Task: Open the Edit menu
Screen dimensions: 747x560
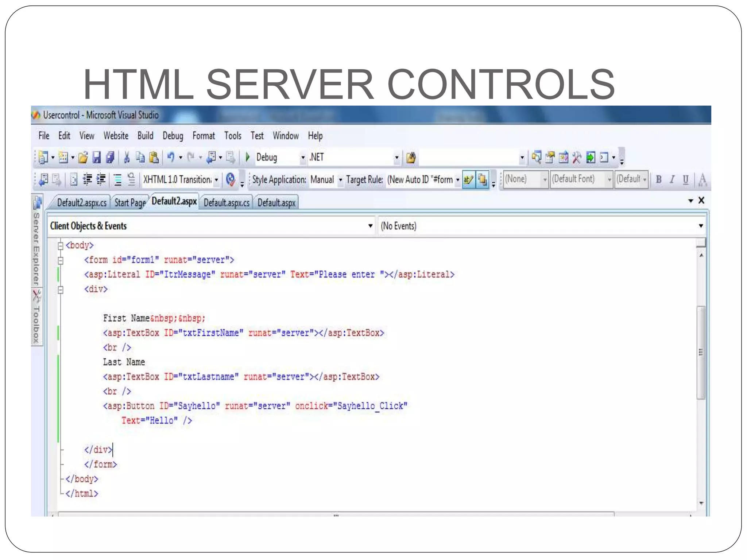Action: (x=64, y=136)
